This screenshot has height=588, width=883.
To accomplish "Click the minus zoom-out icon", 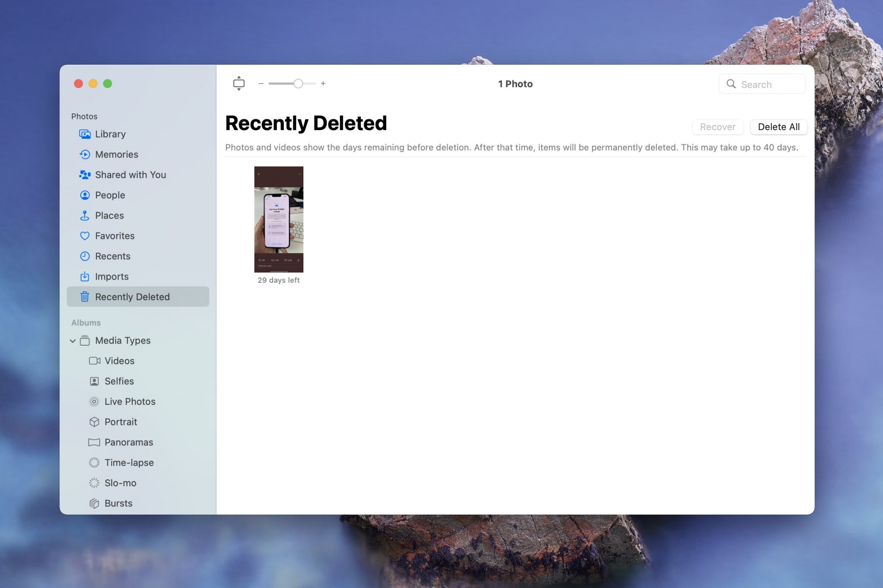I will coord(261,84).
